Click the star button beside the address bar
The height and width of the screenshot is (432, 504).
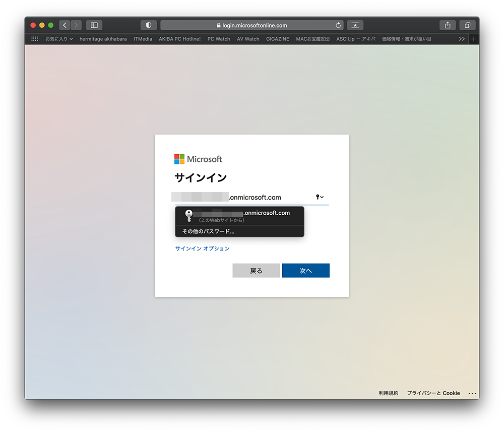(355, 25)
